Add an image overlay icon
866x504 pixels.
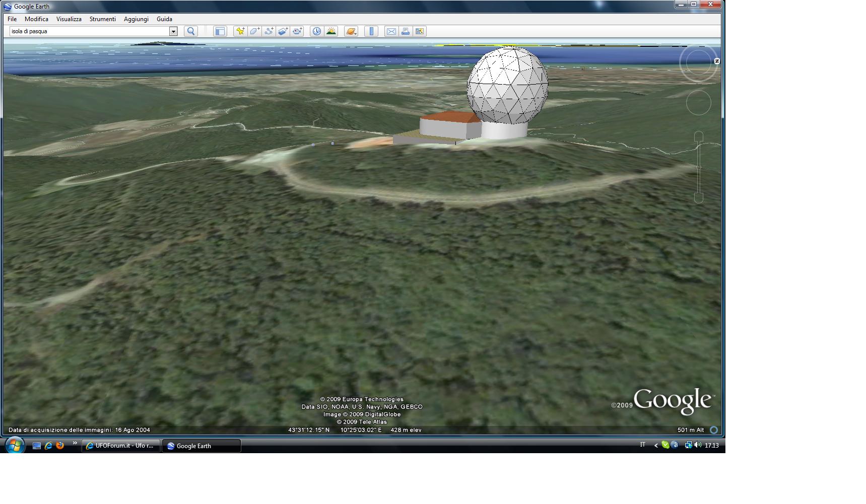pyautogui.click(x=283, y=31)
